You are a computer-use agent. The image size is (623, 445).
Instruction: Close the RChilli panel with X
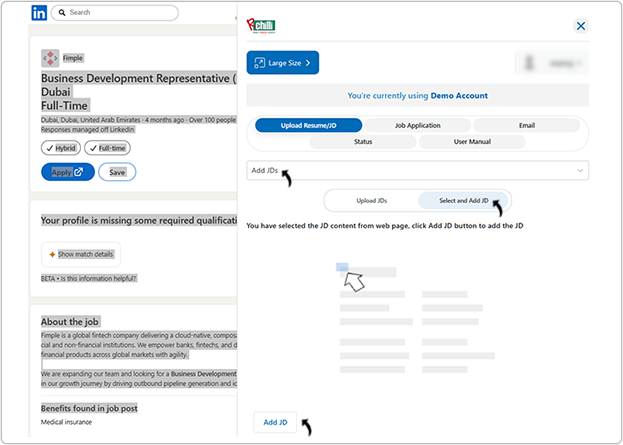click(x=581, y=26)
